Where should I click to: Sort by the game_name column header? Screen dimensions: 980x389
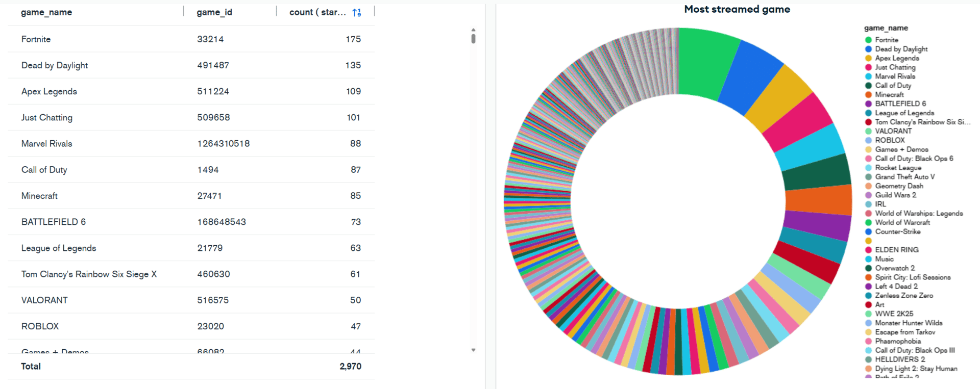point(46,12)
